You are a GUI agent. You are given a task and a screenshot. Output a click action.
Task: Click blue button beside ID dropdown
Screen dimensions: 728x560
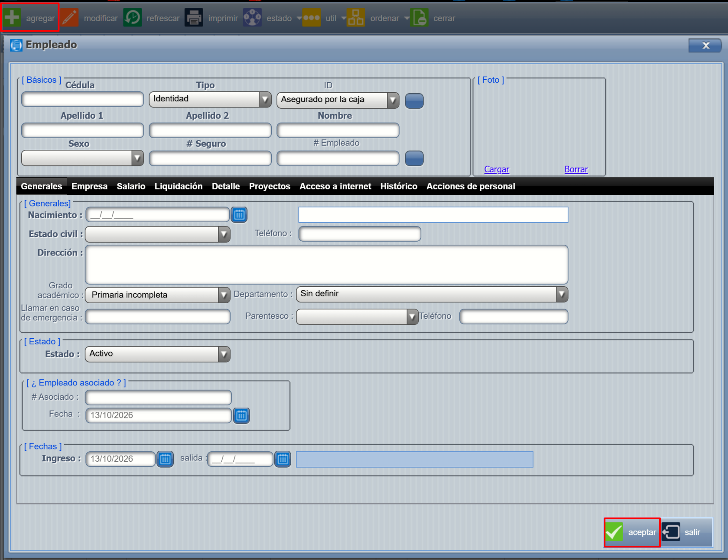tap(414, 101)
